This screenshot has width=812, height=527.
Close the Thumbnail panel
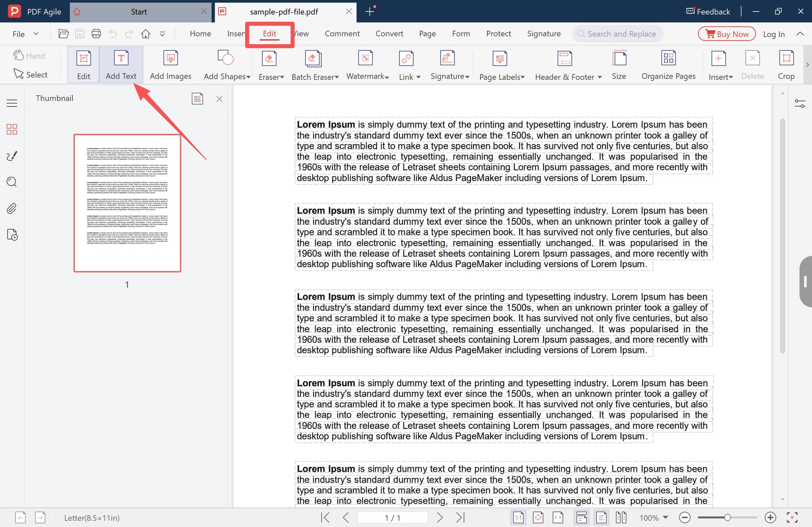pos(220,99)
